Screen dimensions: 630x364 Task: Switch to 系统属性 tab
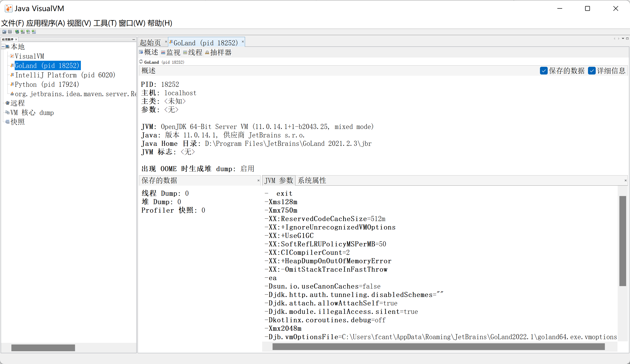(x=312, y=181)
